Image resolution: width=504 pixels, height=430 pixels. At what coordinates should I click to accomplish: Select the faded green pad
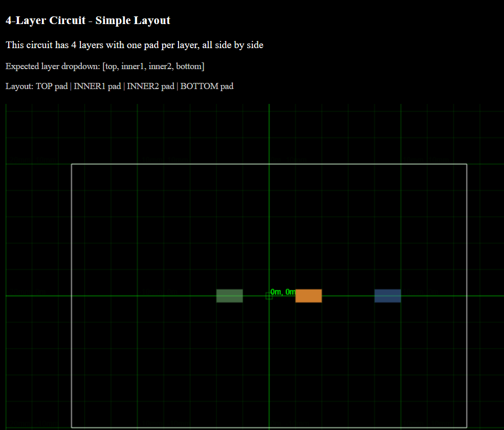click(x=230, y=295)
